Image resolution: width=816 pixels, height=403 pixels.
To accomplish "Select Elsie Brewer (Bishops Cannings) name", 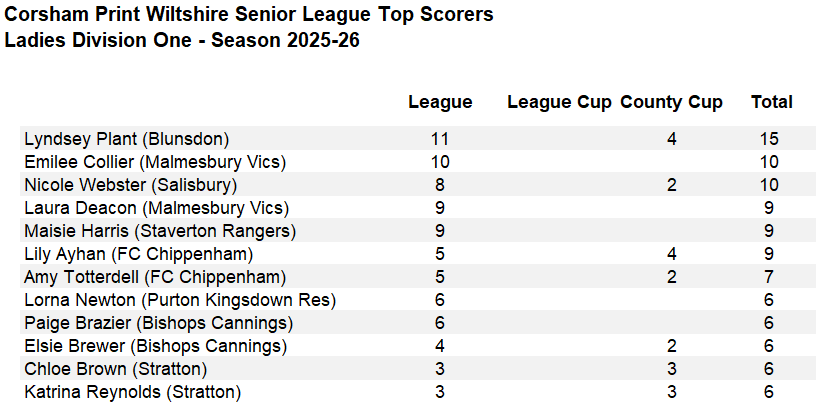I will click(155, 346).
